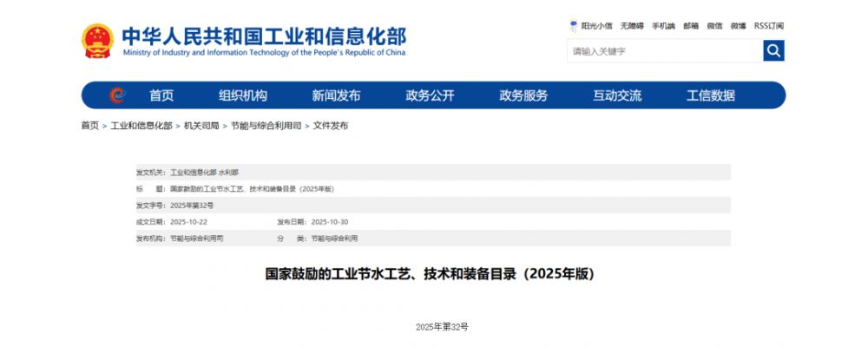
Task: Open the 首页 navigation menu item
Action: pos(161,95)
